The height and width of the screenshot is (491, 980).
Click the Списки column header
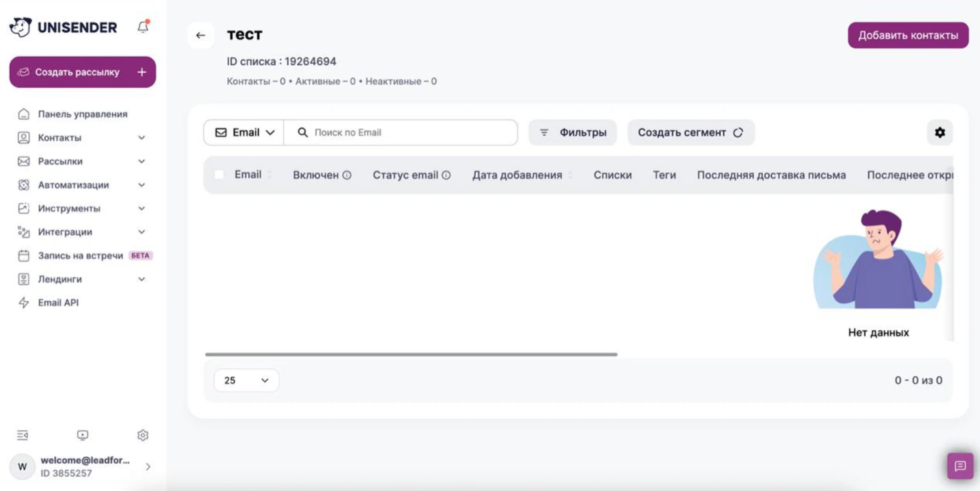(x=612, y=175)
